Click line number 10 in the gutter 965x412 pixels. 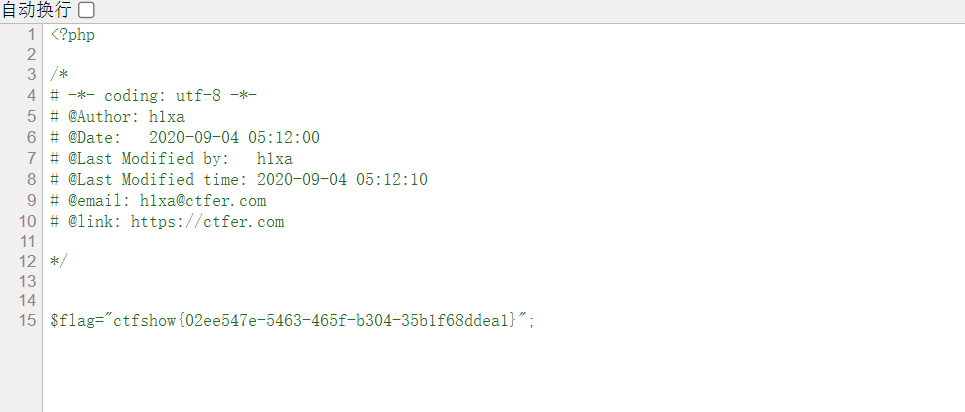[28, 222]
